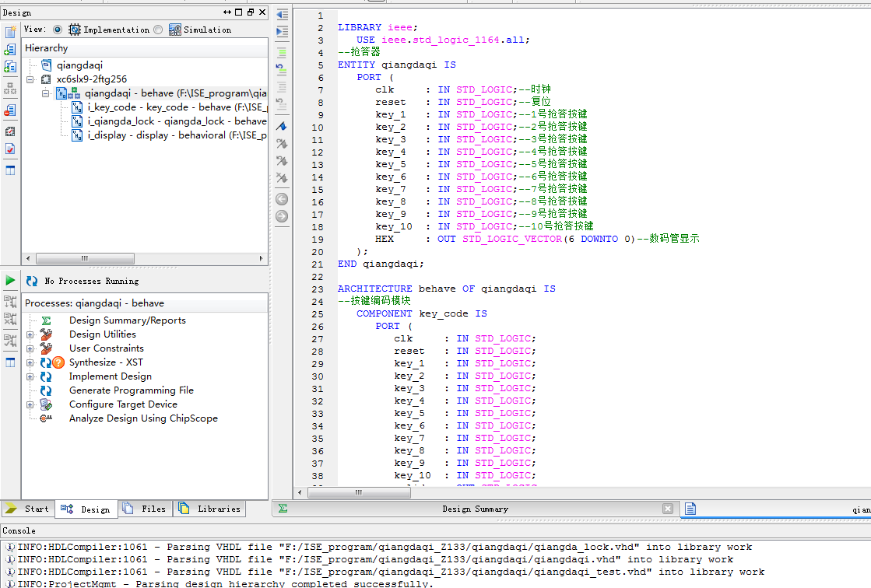Switch to the Files tab
The width and height of the screenshot is (871, 588).
[x=146, y=509]
